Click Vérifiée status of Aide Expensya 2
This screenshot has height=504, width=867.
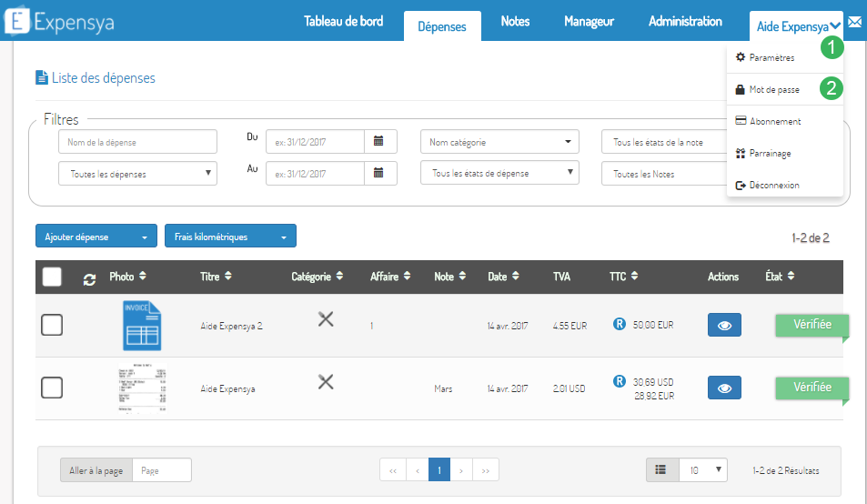(x=812, y=325)
